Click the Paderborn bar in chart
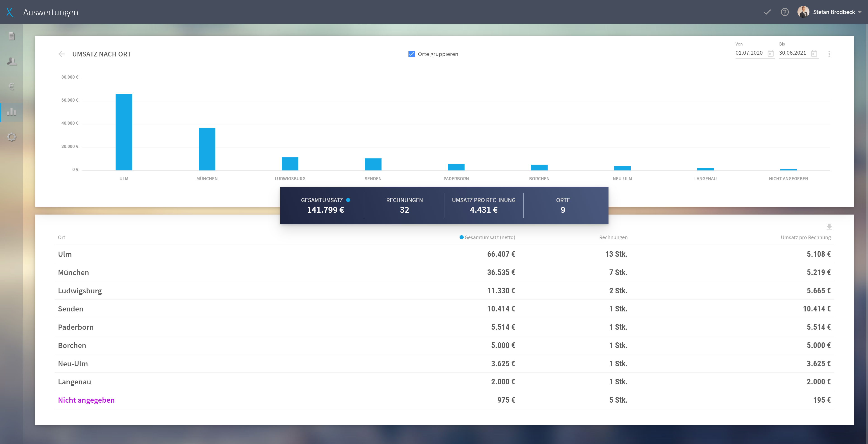This screenshot has height=444, width=868. tap(456, 167)
